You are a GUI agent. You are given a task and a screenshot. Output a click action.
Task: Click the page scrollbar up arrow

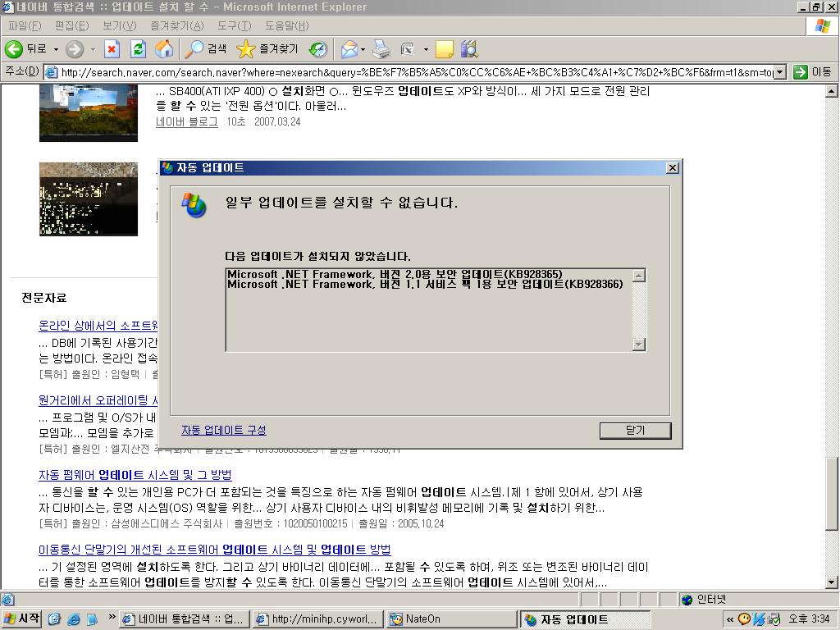point(832,92)
